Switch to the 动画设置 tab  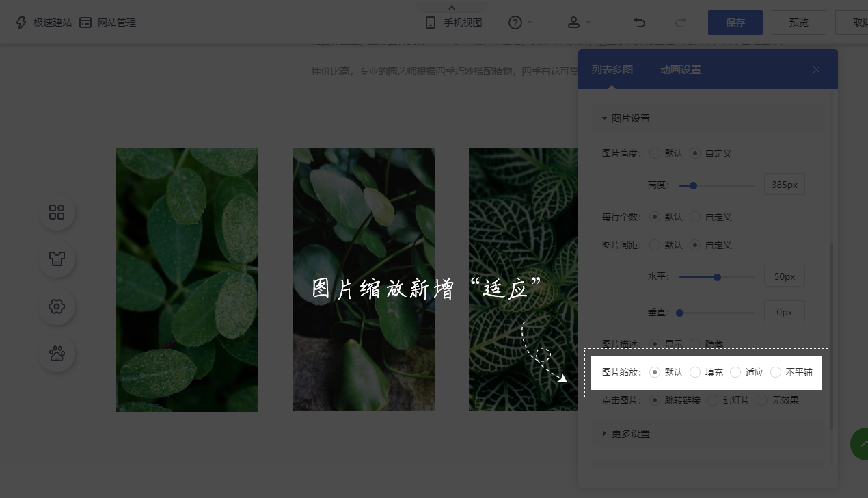pos(681,70)
